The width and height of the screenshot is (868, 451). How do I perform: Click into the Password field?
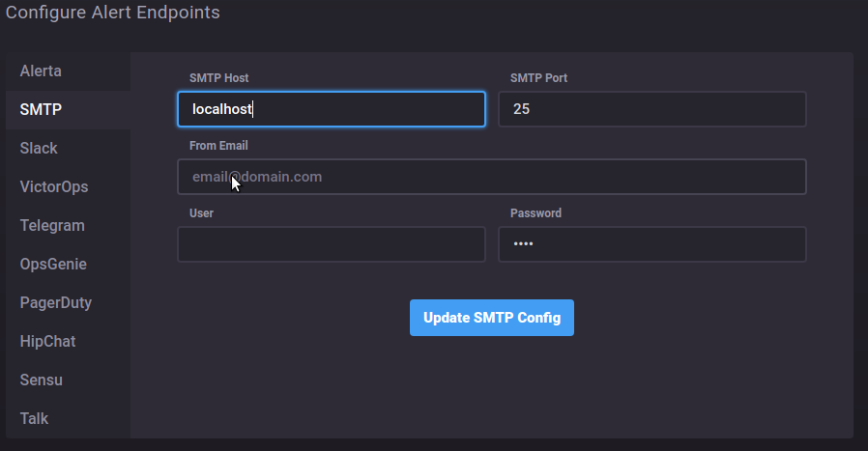click(x=651, y=244)
